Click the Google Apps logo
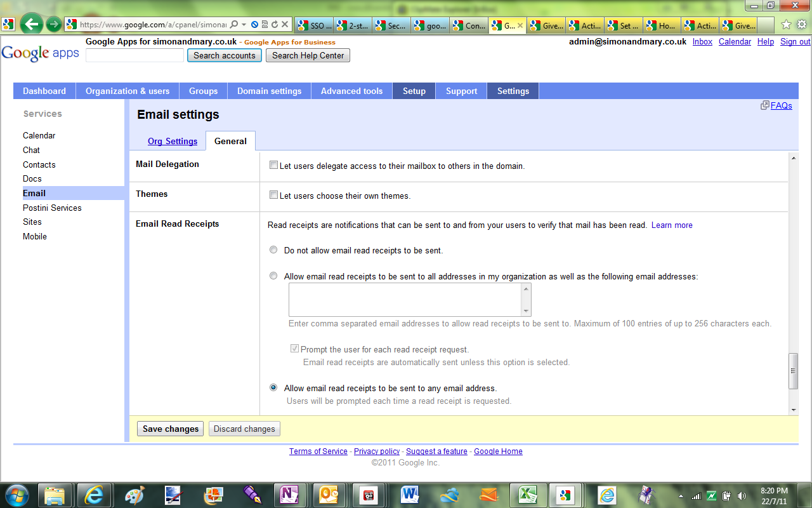Viewport: 812px width, 508px height. pyautogui.click(x=41, y=53)
